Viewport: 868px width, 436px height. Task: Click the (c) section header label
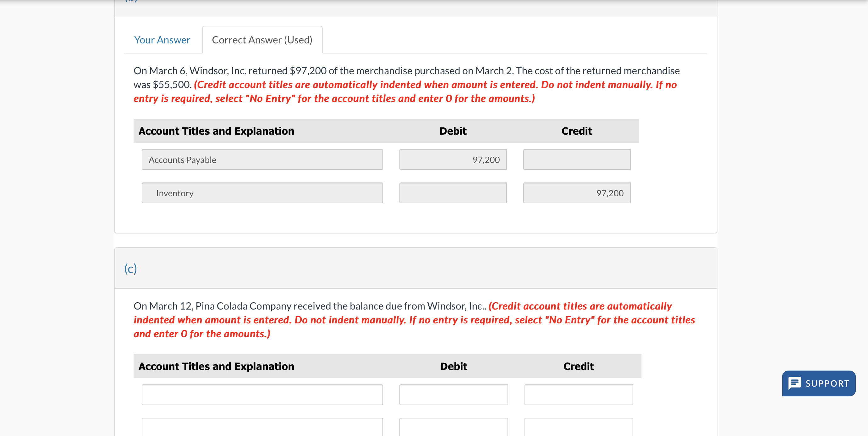(x=130, y=268)
